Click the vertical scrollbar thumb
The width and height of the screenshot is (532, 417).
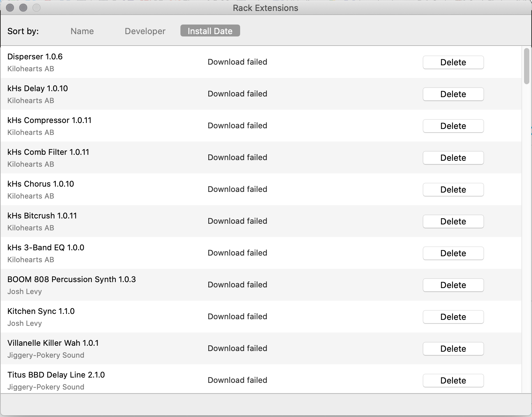point(526,66)
